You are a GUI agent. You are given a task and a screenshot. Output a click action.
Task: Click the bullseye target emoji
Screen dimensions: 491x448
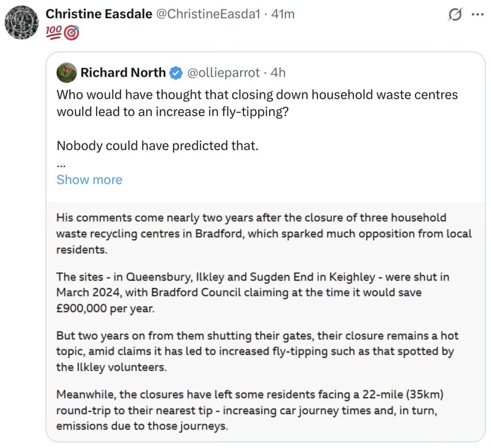[x=71, y=33]
